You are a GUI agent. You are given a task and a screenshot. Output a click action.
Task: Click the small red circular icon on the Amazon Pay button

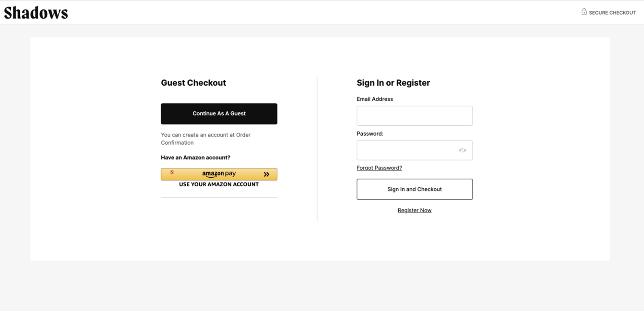pos(172,172)
